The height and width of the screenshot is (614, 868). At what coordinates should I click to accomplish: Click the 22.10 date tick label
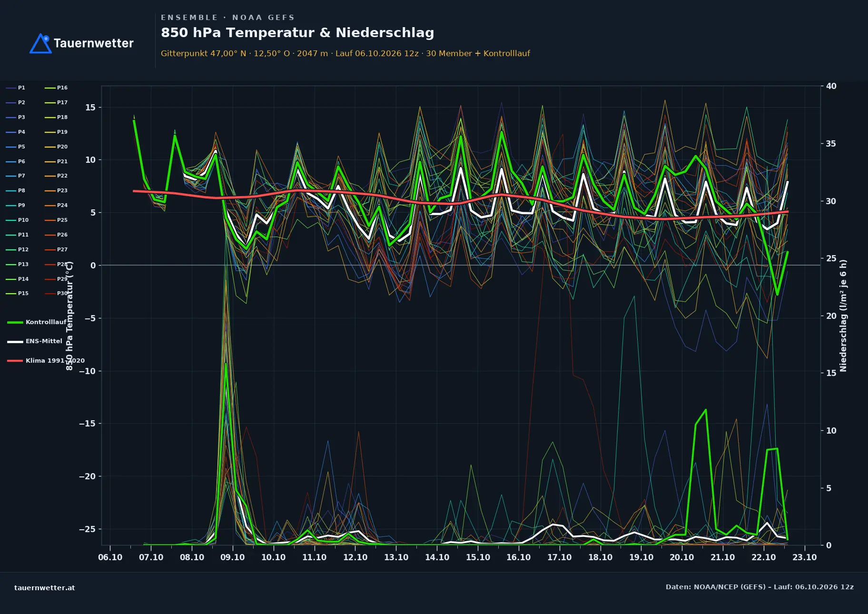[x=764, y=557]
